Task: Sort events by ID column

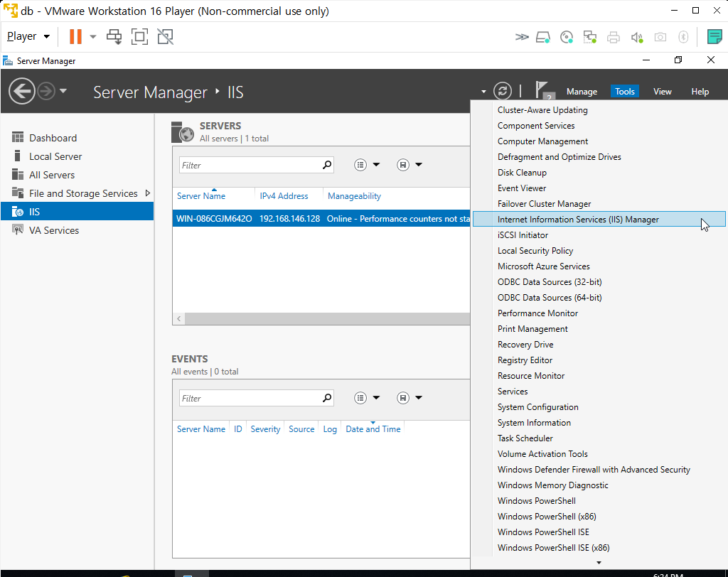Action: click(x=237, y=429)
